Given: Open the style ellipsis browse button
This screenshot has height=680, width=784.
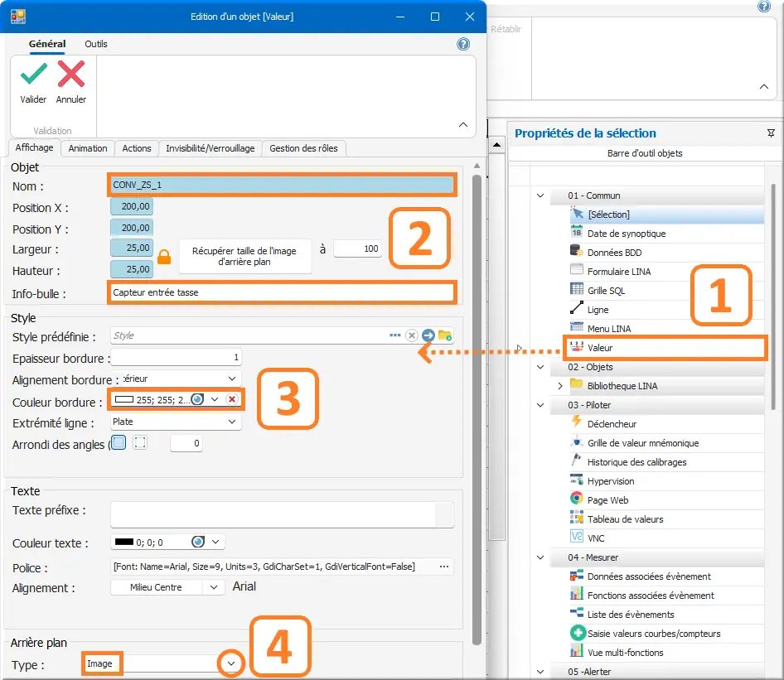Looking at the screenshot, I should 395,335.
